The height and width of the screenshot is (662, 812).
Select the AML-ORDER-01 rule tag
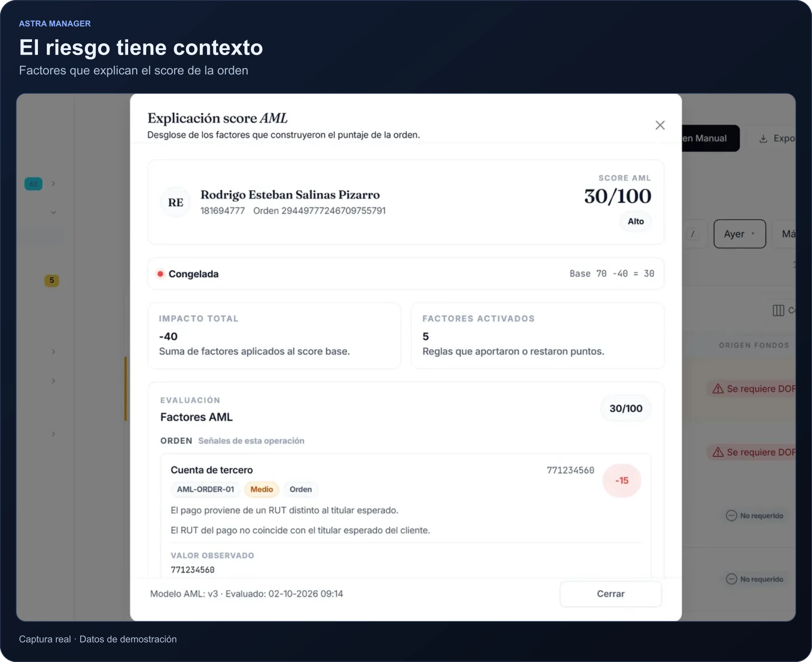(205, 490)
